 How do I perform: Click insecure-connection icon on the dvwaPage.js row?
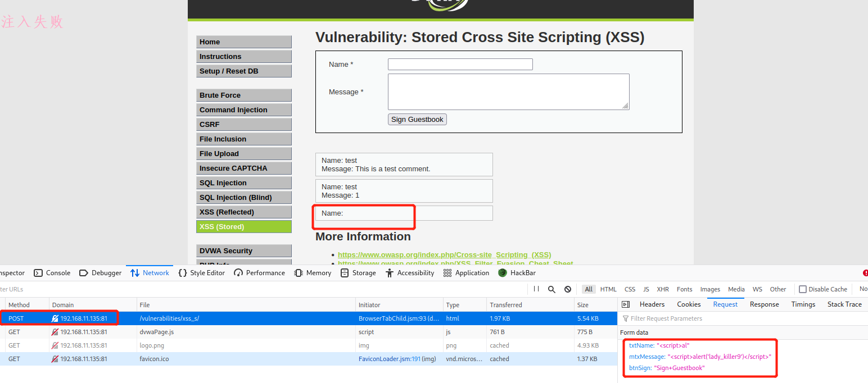55,332
